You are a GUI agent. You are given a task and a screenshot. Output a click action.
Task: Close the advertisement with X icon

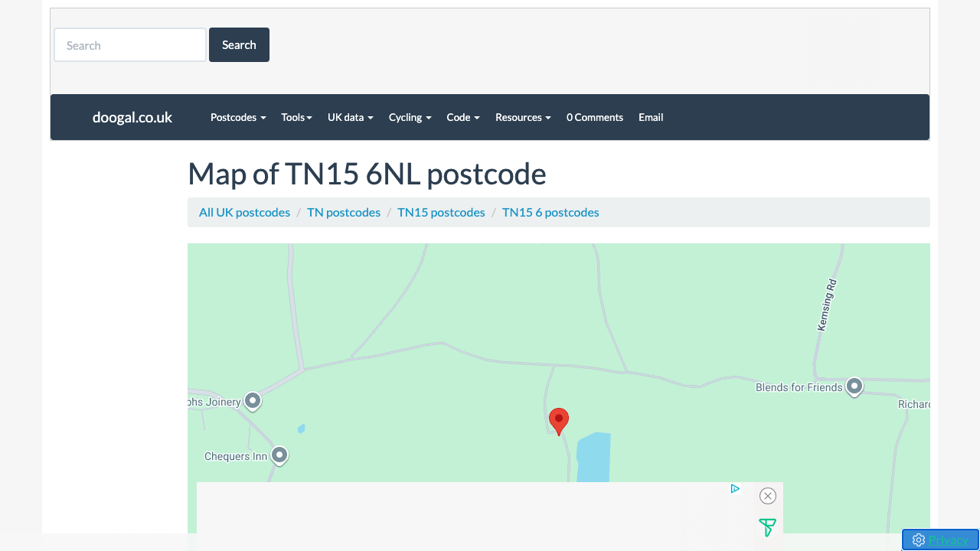pyautogui.click(x=768, y=496)
